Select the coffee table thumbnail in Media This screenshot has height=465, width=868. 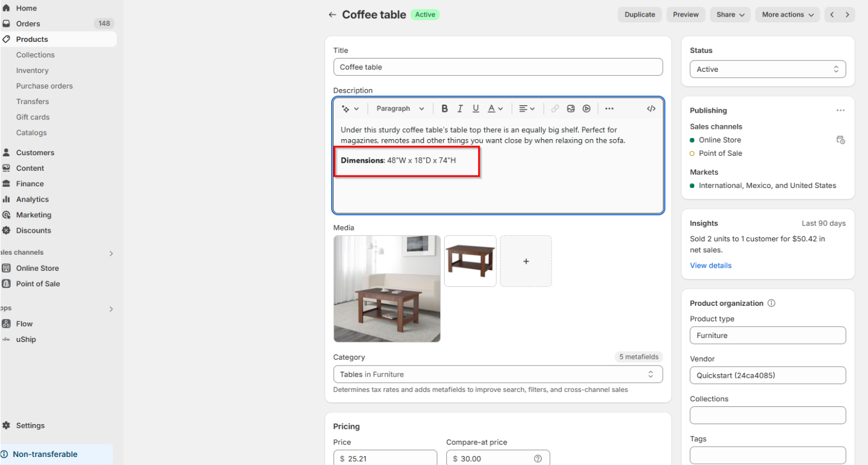[470, 260]
